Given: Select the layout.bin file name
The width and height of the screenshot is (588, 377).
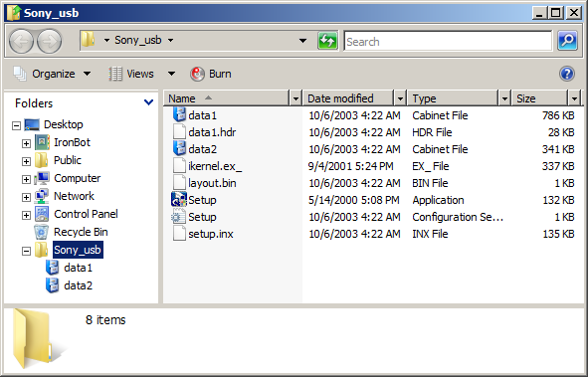Looking at the screenshot, I should (x=212, y=183).
